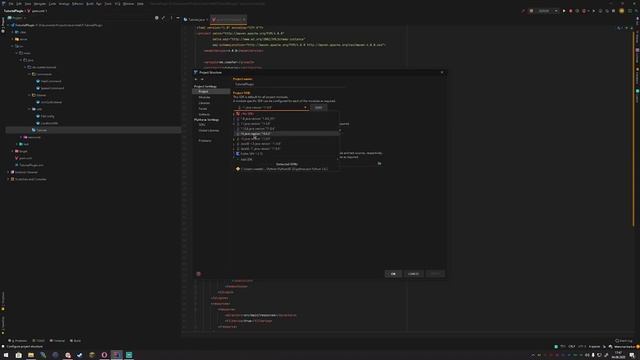Expand Scratches and Consoles node
640x360 pixels.
[9, 179]
